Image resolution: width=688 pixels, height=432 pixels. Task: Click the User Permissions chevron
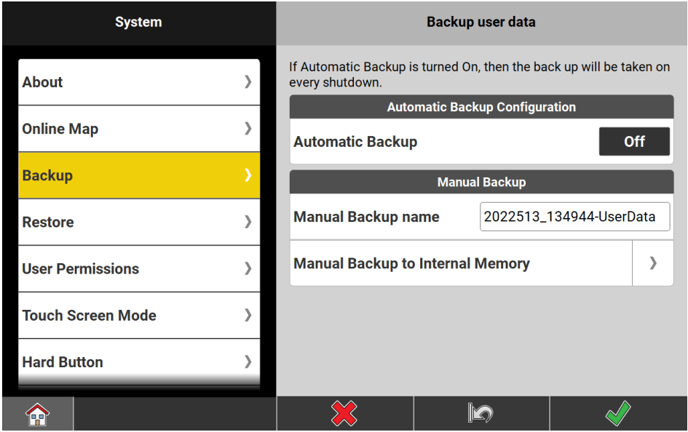pos(248,269)
